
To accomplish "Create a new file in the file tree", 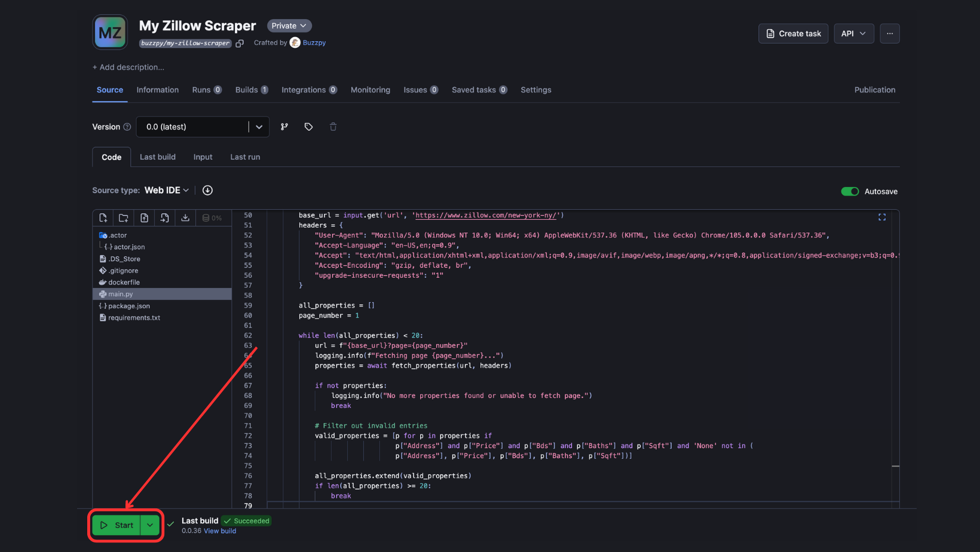I will pyautogui.click(x=102, y=217).
